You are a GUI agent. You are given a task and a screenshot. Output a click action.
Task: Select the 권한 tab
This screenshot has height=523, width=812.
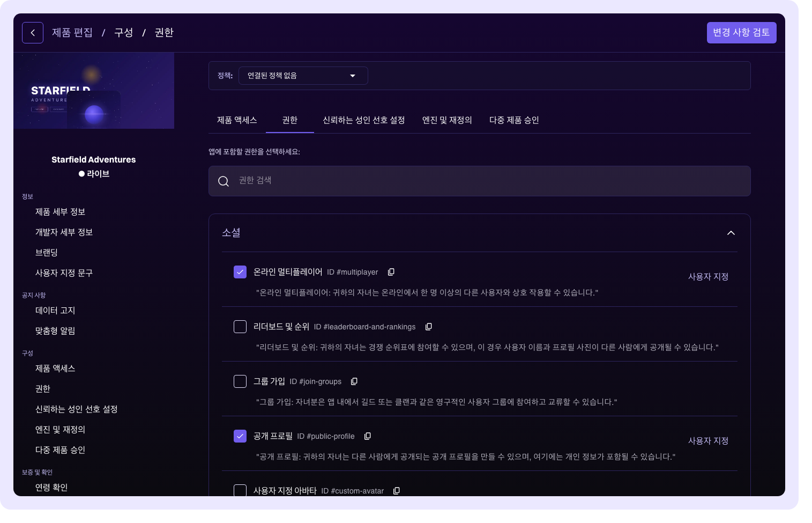tap(290, 120)
